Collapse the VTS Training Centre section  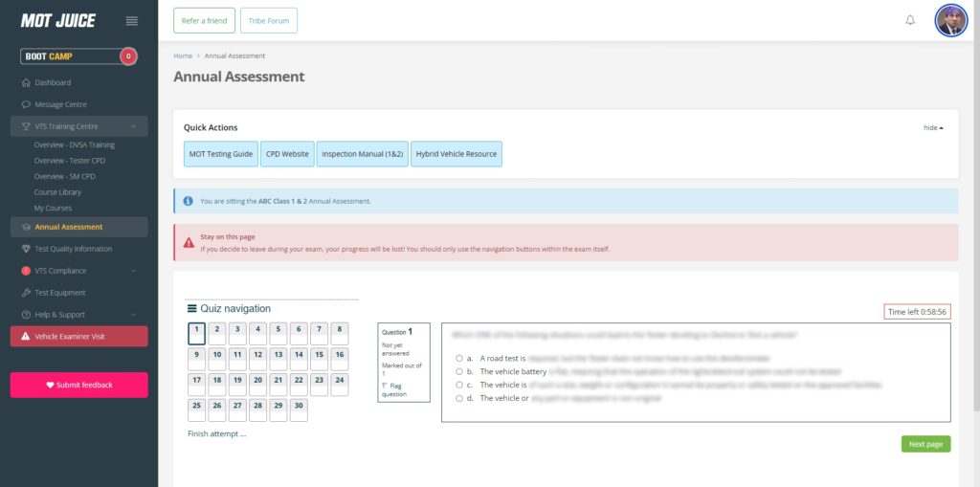pos(133,126)
